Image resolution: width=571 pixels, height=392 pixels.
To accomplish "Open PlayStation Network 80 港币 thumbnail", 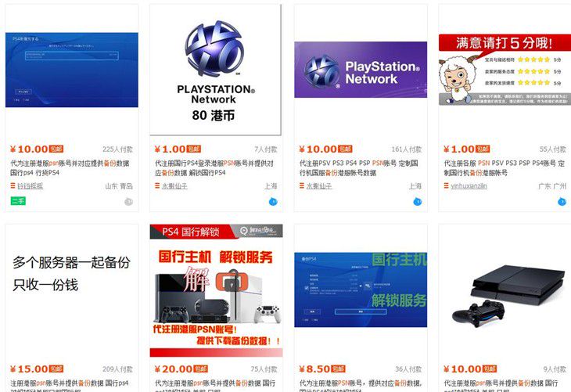I will click(x=216, y=70).
